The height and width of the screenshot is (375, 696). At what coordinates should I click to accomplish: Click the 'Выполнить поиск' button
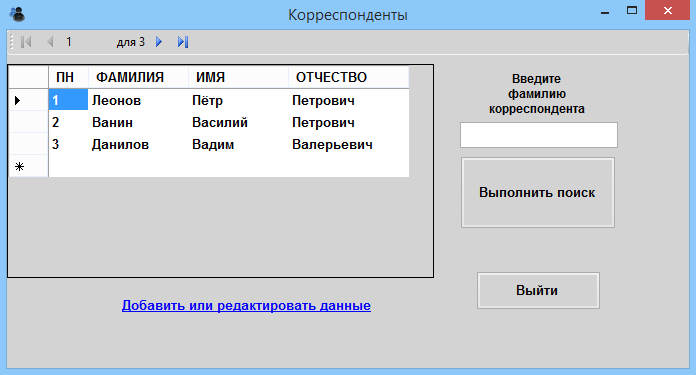click(538, 193)
